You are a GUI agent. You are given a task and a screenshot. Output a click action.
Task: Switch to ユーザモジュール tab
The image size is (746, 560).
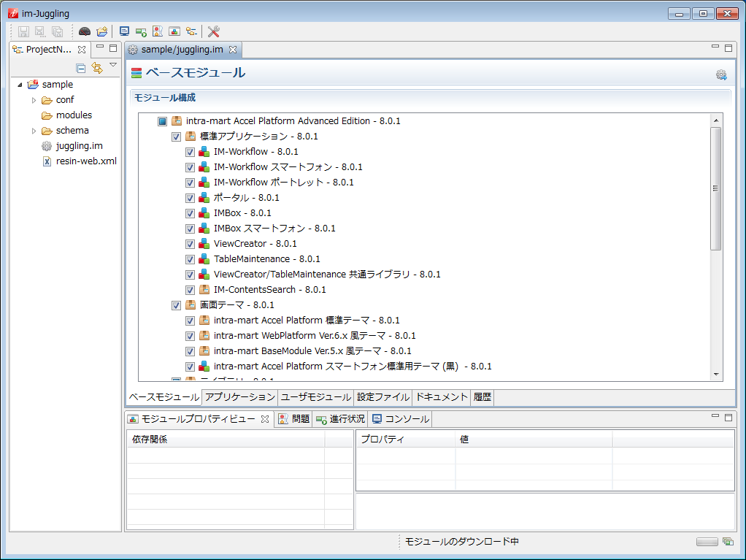316,397
